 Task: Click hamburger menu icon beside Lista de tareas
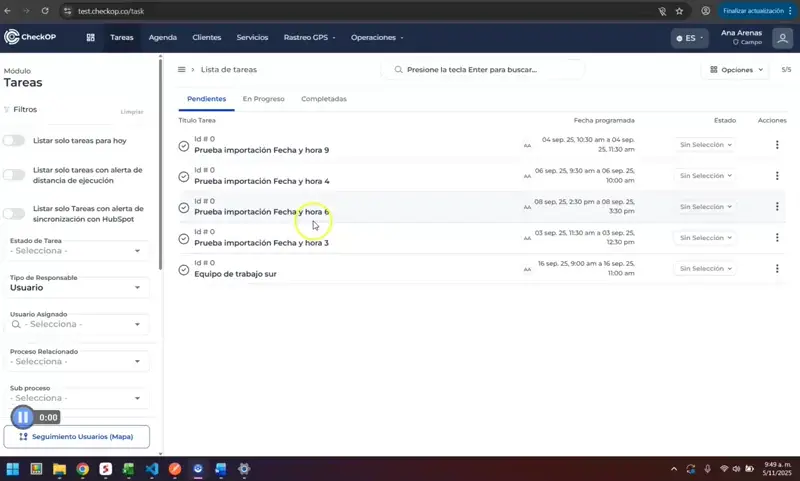point(181,70)
